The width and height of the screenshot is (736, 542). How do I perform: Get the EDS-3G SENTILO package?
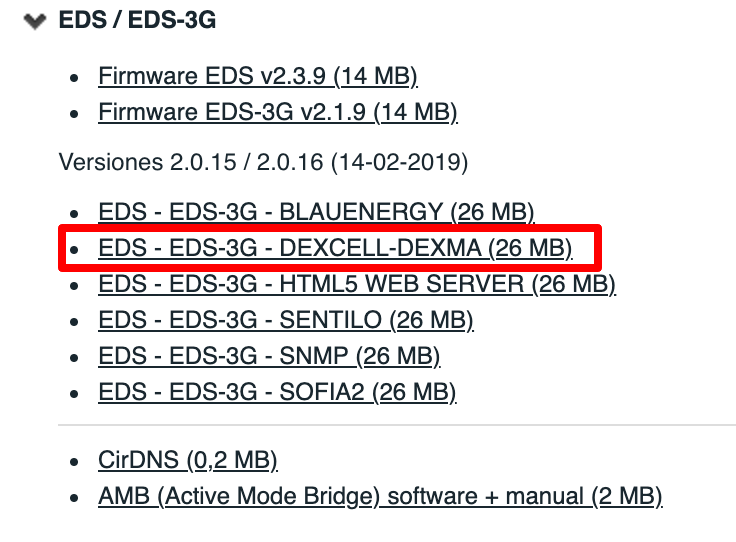pyautogui.click(x=285, y=320)
